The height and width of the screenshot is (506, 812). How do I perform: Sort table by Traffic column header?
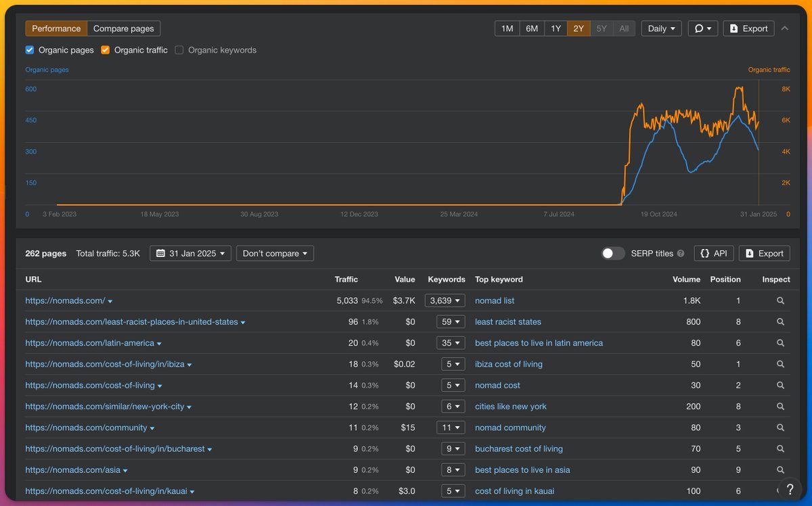[346, 279]
